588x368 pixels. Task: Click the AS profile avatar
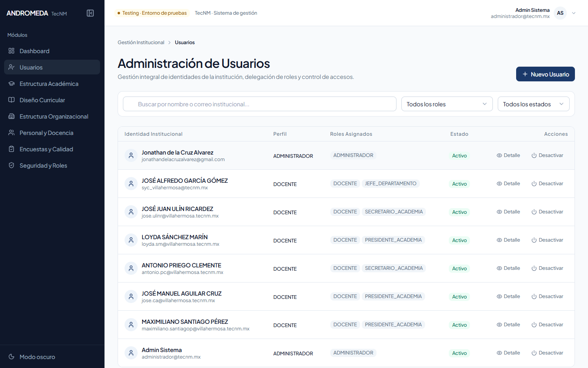coord(560,13)
